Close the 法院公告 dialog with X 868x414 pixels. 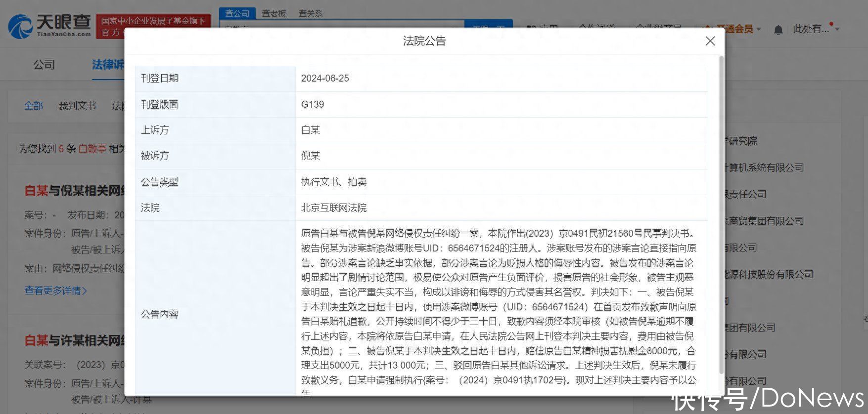[x=710, y=41]
